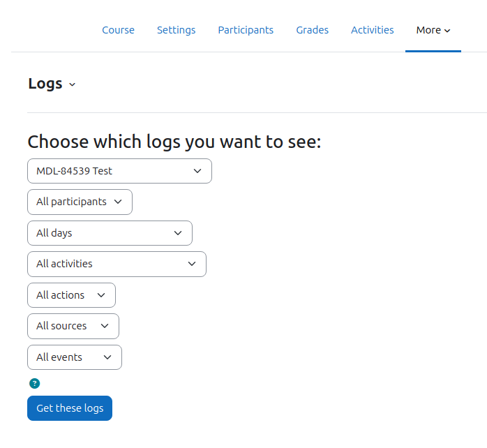Click the Get these logs button
487x448 pixels.
coord(70,408)
